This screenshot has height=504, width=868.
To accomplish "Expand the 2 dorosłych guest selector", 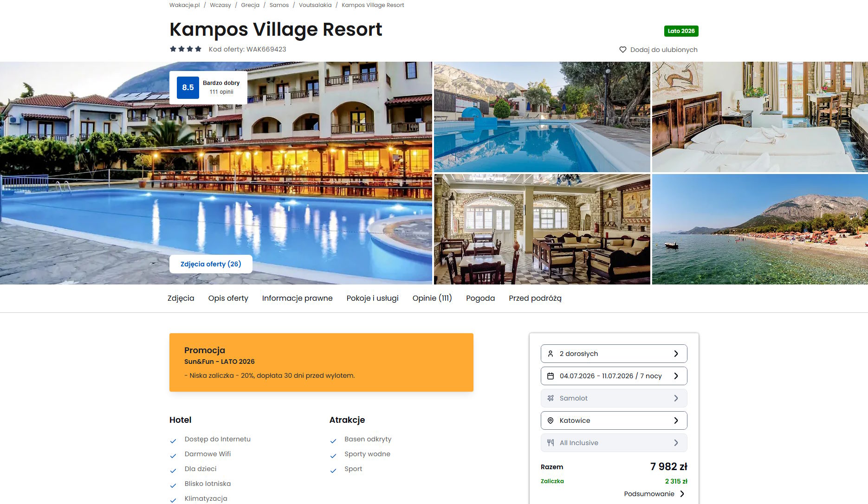I will pyautogui.click(x=614, y=354).
